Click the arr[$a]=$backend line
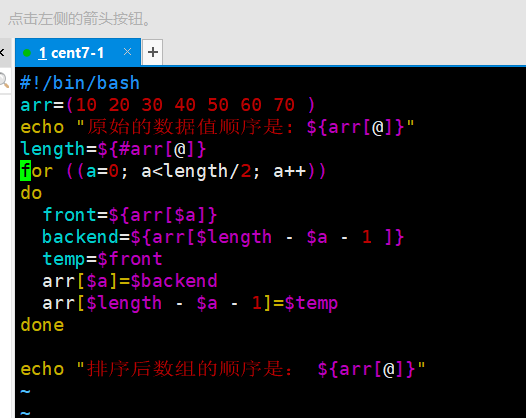This screenshot has width=526, height=418. (x=130, y=281)
